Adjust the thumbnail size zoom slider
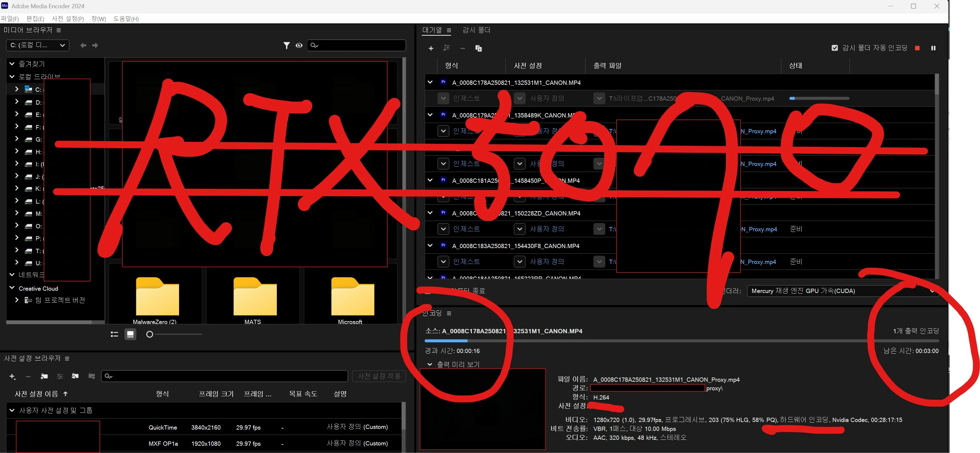The image size is (980, 453). [x=150, y=335]
